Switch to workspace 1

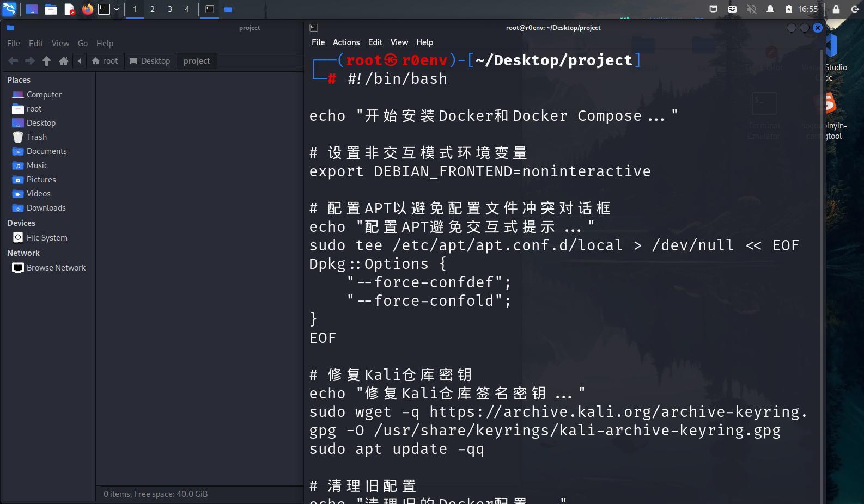[135, 9]
